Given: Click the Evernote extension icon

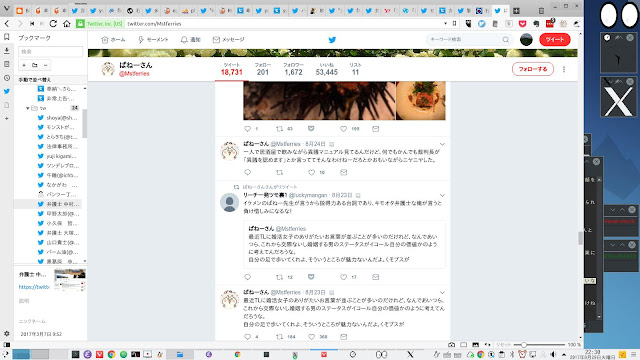Looking at the screenshot, I should coord(536,24).
